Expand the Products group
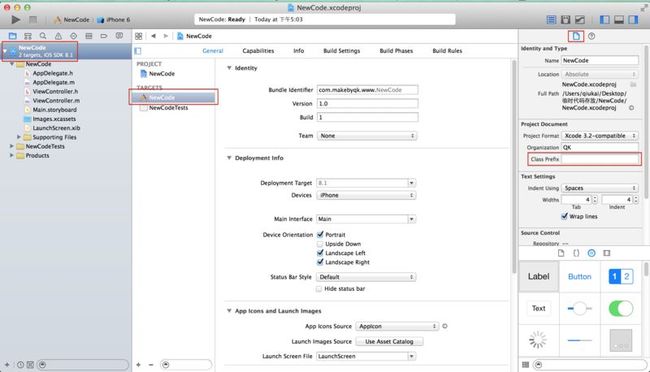650x372 pixels. point(12,156)
